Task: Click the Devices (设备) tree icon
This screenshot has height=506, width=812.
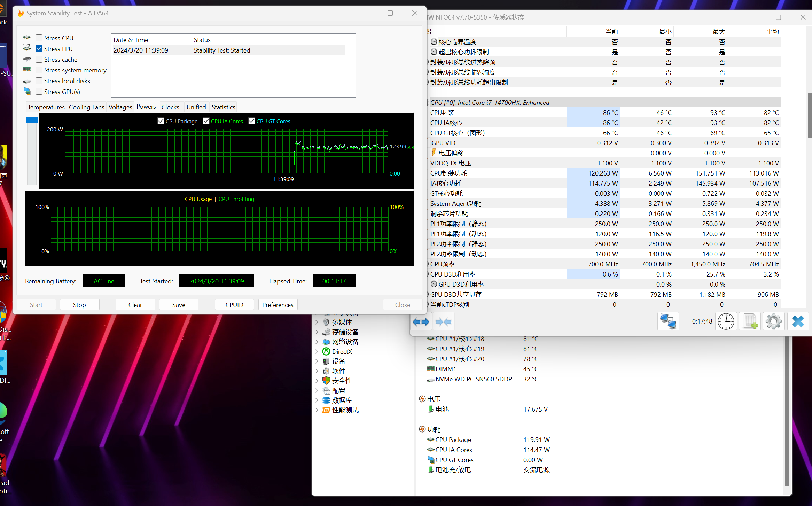Action: (326, 361)
